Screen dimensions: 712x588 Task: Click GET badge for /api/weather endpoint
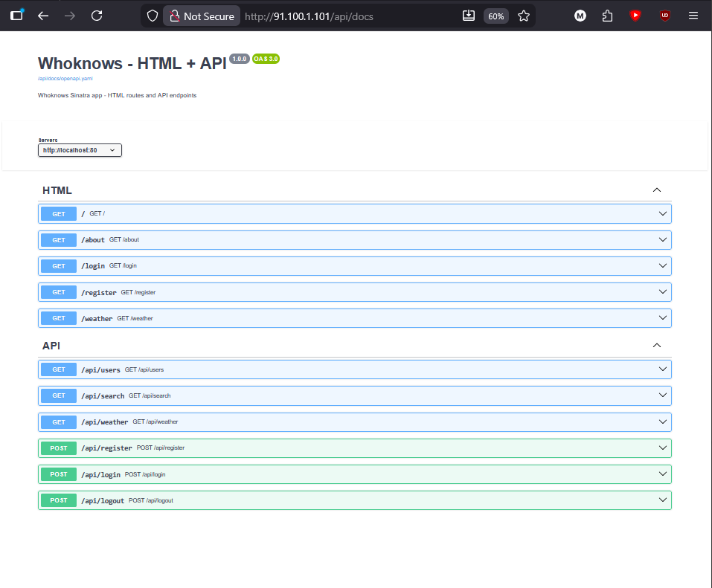coord(59,422)
